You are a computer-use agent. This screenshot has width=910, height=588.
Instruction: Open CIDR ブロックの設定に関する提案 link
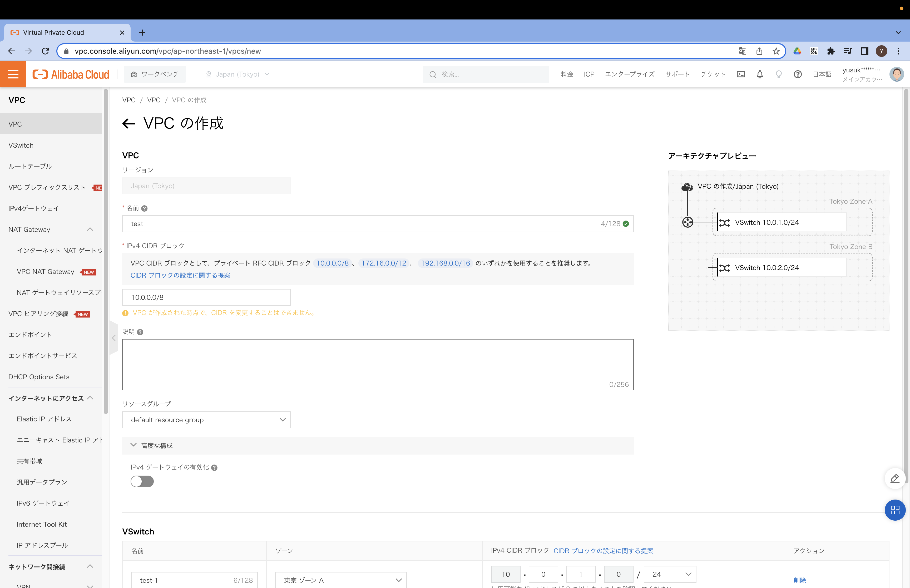pyautogui.click(x=180, y=275)
